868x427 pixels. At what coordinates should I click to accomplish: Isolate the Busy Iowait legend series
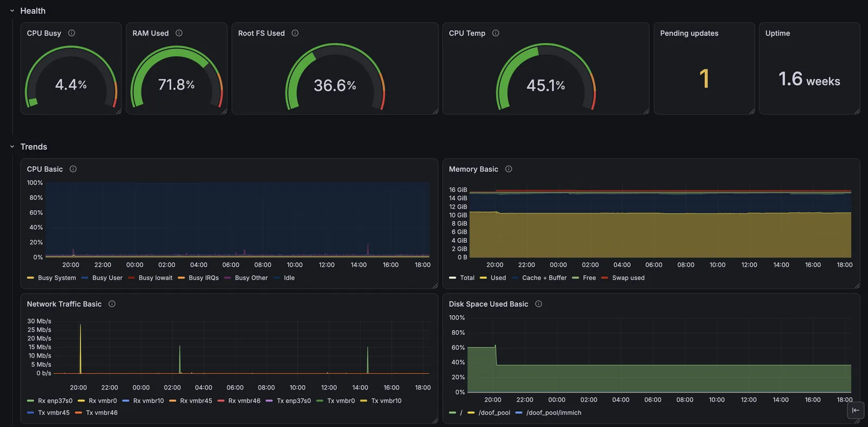156,278
